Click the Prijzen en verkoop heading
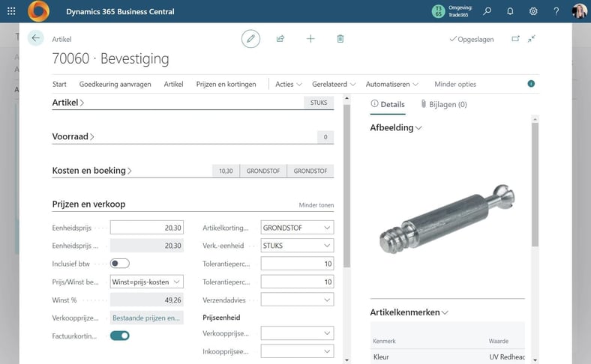 [88, 204]
